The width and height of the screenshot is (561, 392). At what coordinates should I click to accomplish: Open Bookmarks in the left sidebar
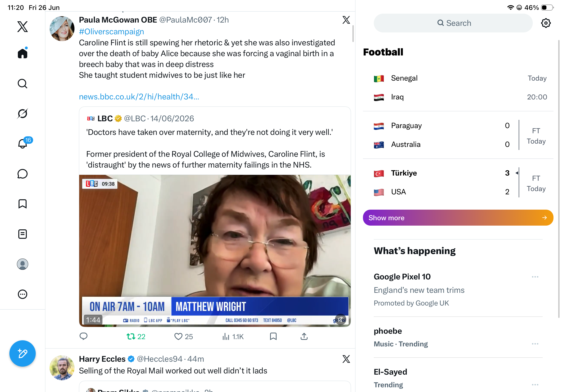click(x=23, y=204)
